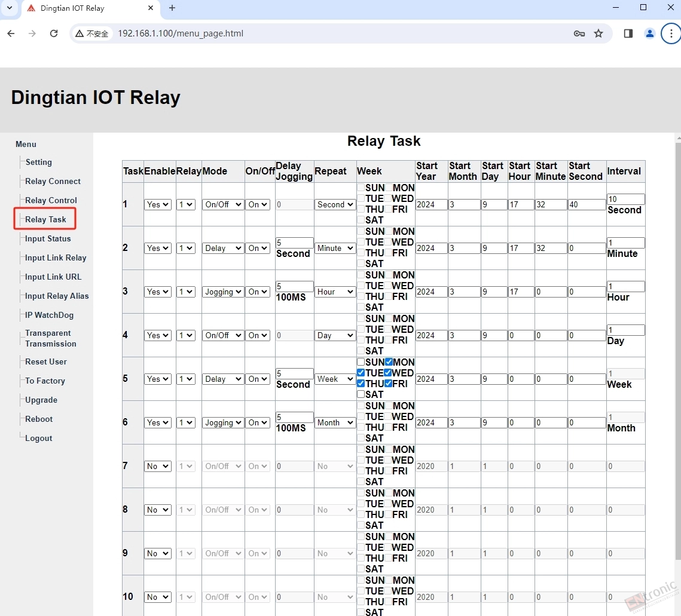Viewport: 681px width, 616px height.
Task: Open Relay Control page
Action: pos(51,200)
